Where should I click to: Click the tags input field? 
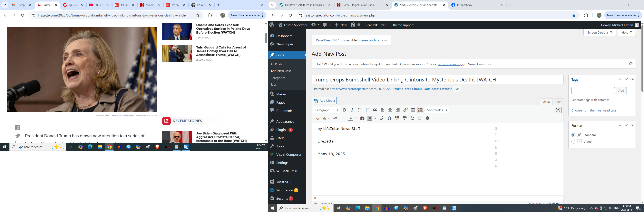pos(593,91)
